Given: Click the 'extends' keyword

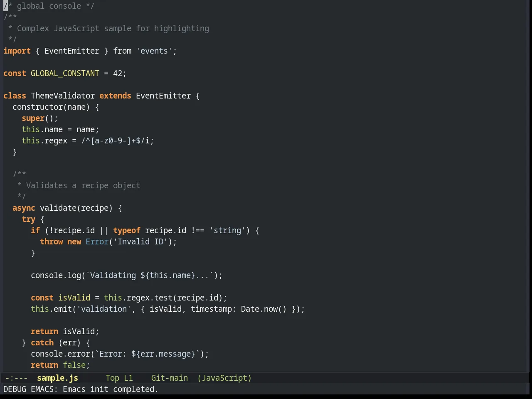Looking at the screenshot, I should tap(115, 96).
